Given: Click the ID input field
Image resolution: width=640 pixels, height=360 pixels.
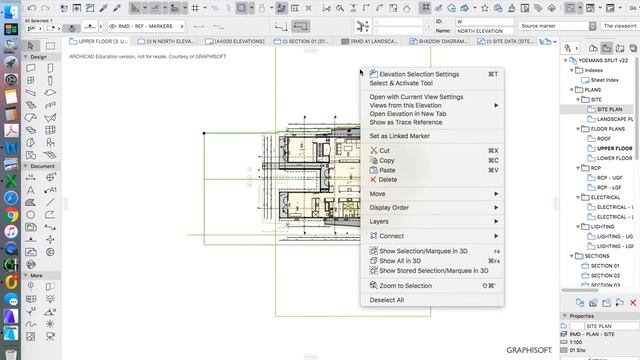Looking at the screenshot, I should (484, 22).
